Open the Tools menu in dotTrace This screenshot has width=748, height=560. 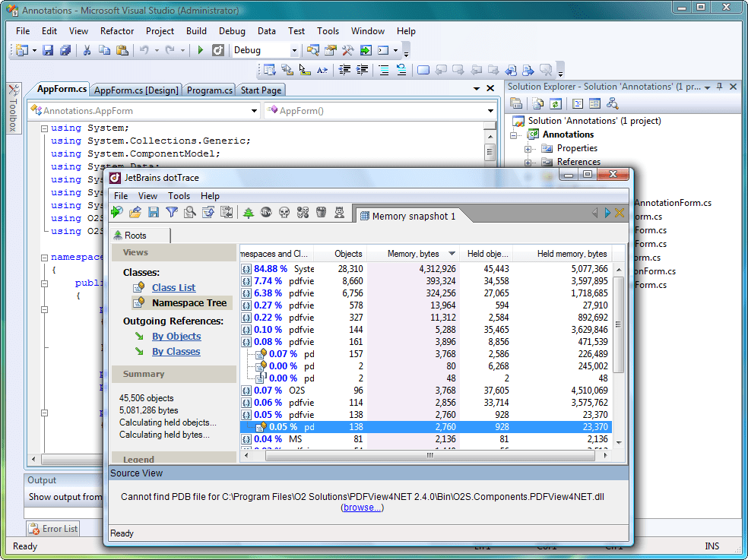point(179,196)
